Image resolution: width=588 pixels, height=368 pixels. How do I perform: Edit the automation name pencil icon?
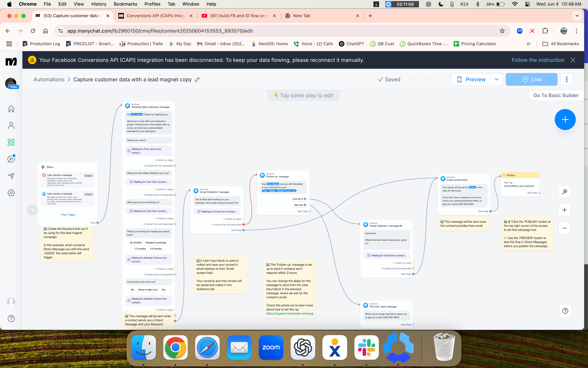click(197, 79)
